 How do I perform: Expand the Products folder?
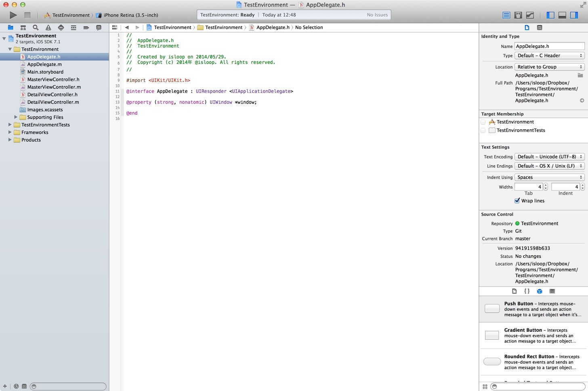(10, 140)
